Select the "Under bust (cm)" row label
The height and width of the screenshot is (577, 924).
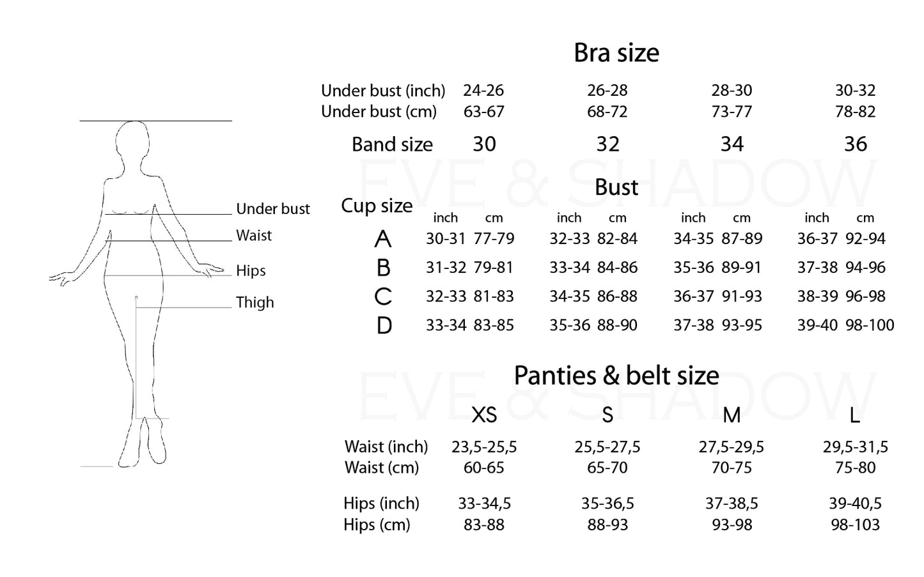pyautogui.click(x=379, y=112)
